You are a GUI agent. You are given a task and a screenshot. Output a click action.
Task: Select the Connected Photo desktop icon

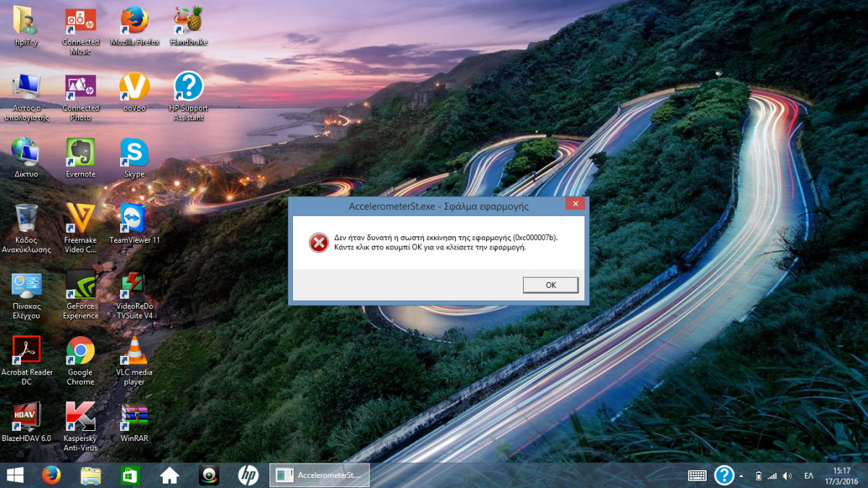tap(80, 97)
